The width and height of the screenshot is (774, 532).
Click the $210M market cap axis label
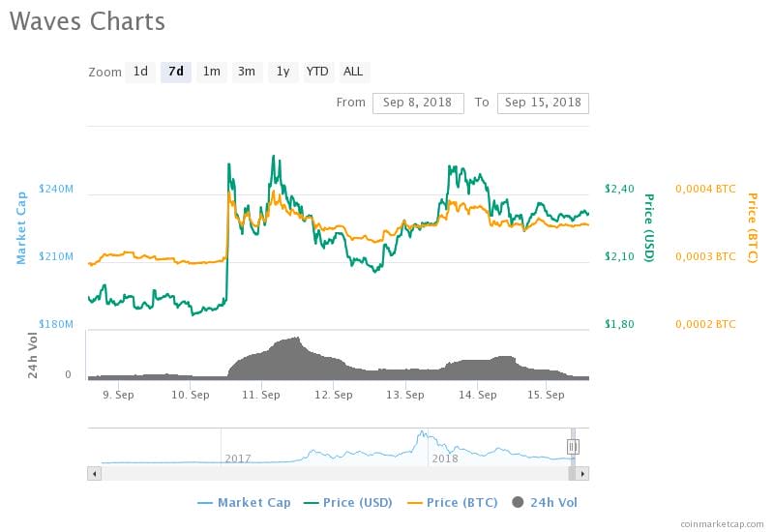pos(56,256)
